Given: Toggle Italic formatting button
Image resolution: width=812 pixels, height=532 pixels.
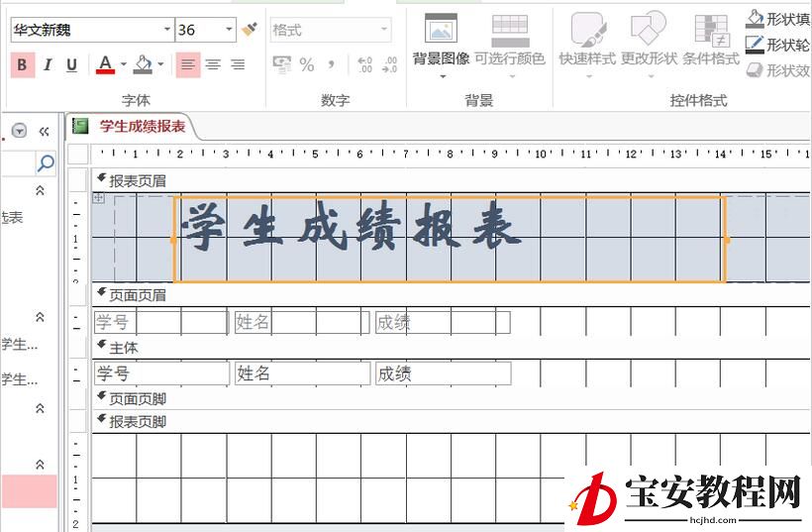Looking at the screenshot, I should click(x=48, y=64).
